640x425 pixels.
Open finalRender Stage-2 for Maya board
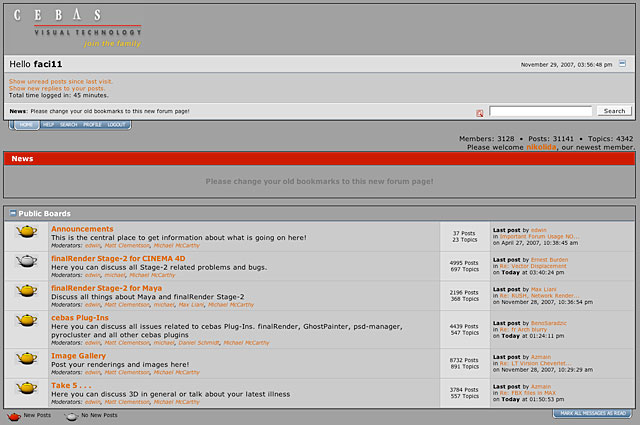(107, 288)
